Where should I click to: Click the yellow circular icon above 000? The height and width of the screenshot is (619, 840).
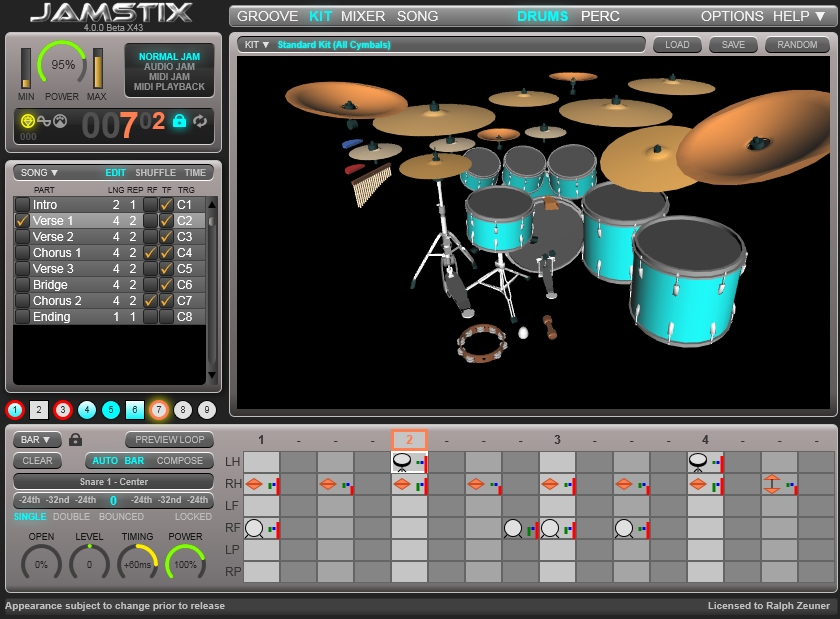click(27, 121)
